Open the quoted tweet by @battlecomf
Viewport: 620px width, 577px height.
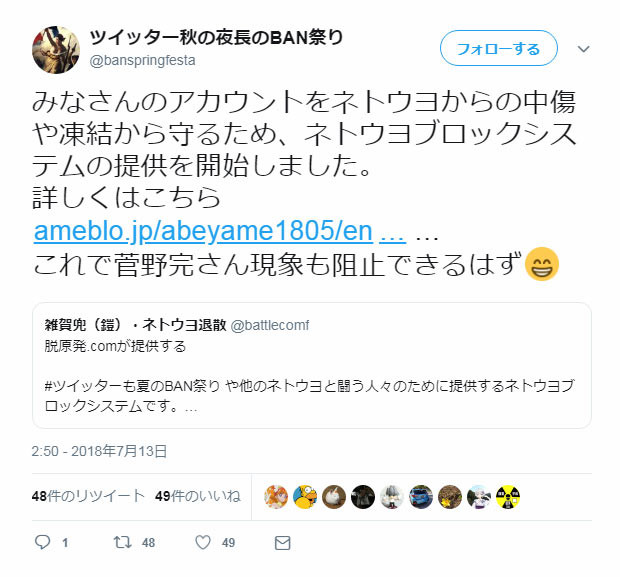(x=312, y=365)
